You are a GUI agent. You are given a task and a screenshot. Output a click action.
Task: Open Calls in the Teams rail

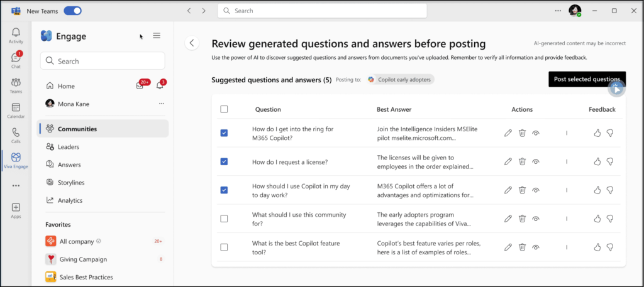click(16, 135)
